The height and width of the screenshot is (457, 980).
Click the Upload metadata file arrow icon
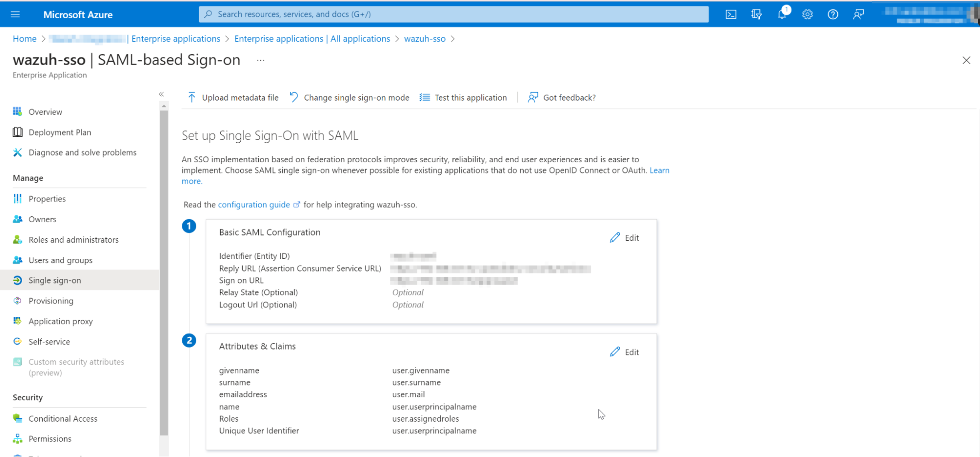[x=192, y=97]
